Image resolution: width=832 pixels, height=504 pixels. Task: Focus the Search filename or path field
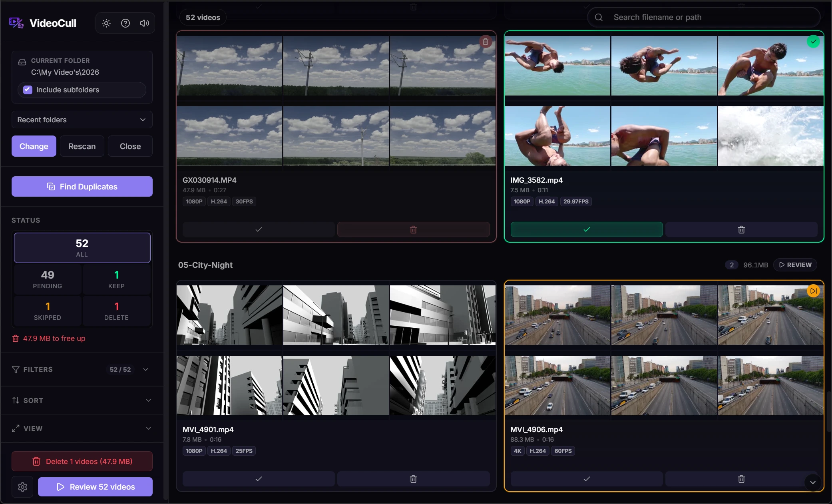(x=704, y=17)
